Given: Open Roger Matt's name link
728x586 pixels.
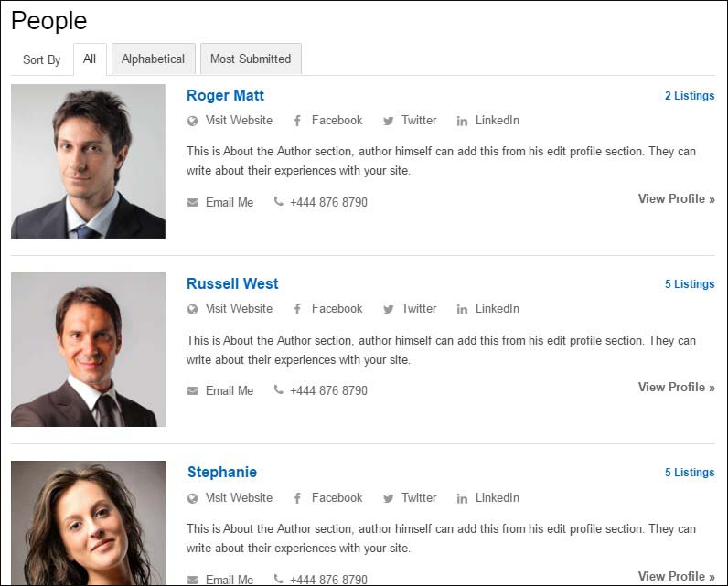Looking at the screenshot, I should tap(225, 95).
